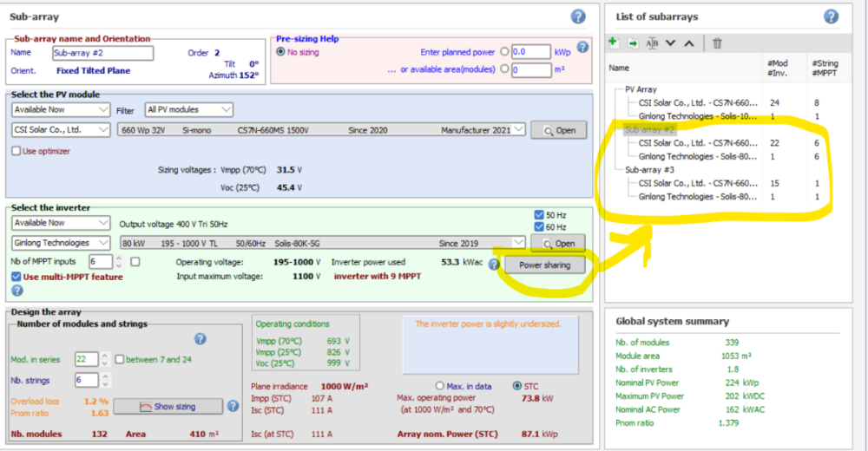Disable the Use multi-MPPT feature checkbox
868x451 pixels.
16,277
